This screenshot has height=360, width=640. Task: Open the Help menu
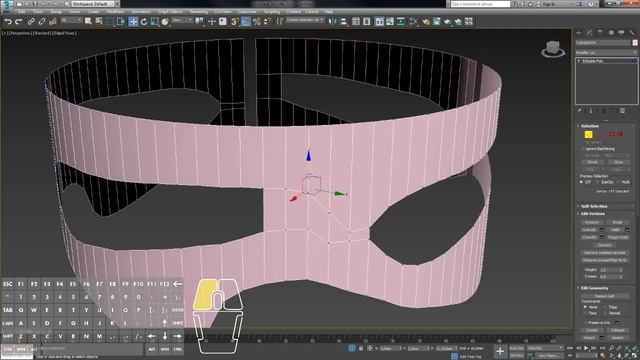tap(329, 12)
